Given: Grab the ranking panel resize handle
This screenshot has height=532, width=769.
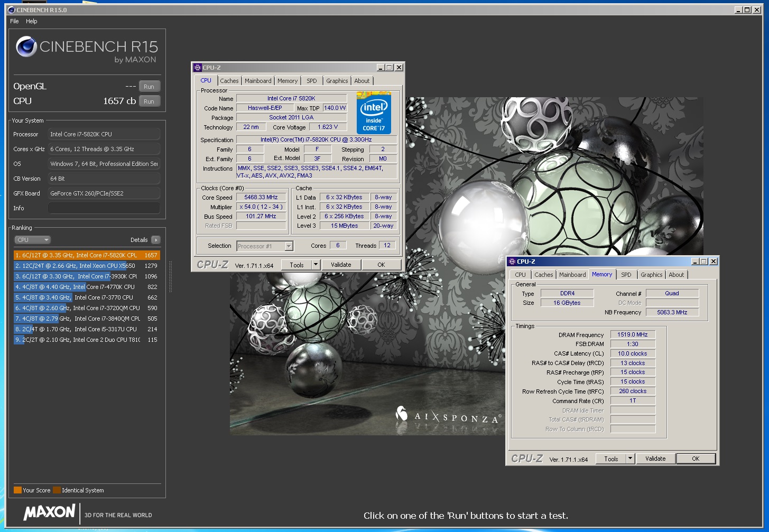Looking at the screenshot, I should (x=170, y=276).
